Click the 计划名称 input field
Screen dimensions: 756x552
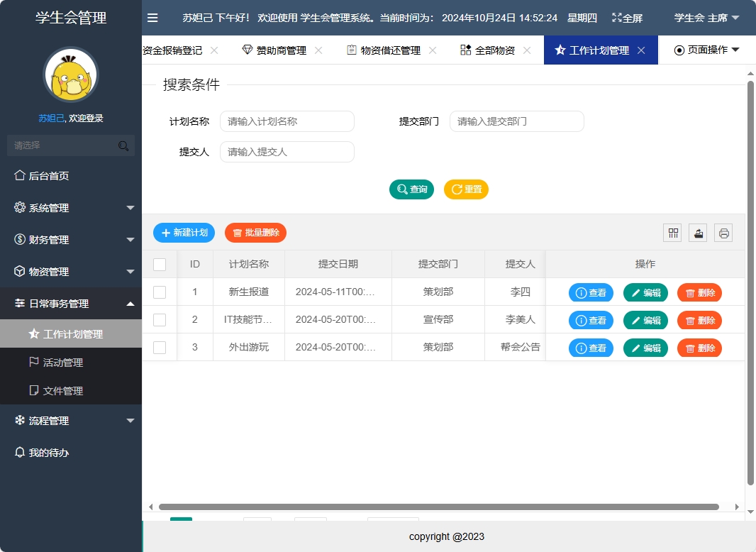(x=287, y=121)
